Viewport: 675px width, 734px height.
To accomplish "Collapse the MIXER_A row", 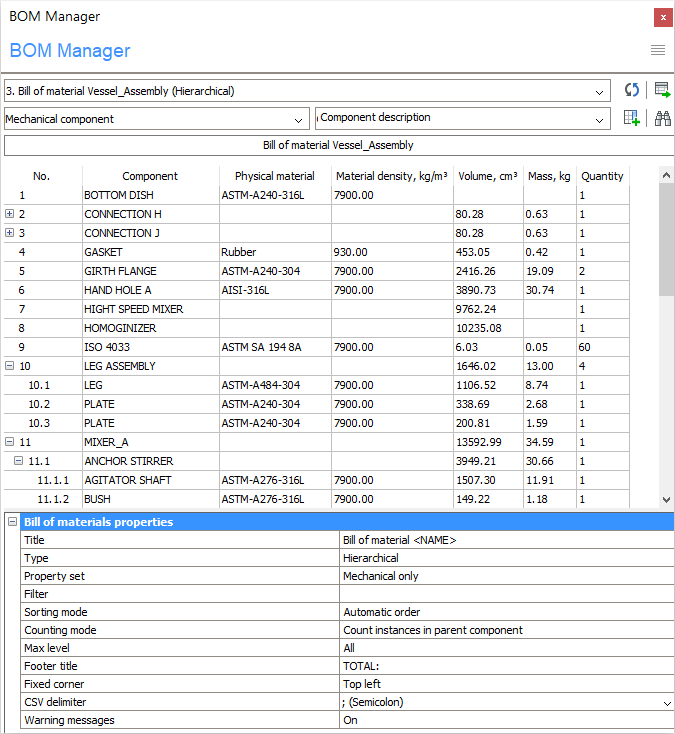I will [x=10, y=442].
